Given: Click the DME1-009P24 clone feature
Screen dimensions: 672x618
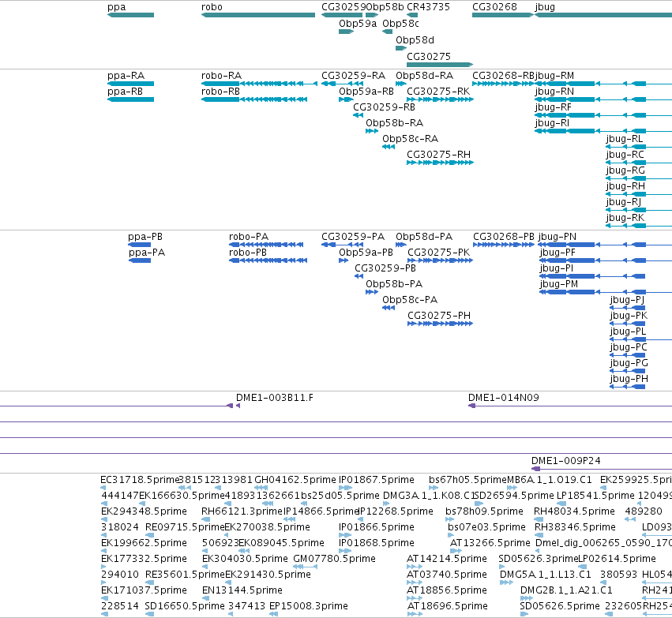Looking at the screenshot, I should click(x=602, y=469).
